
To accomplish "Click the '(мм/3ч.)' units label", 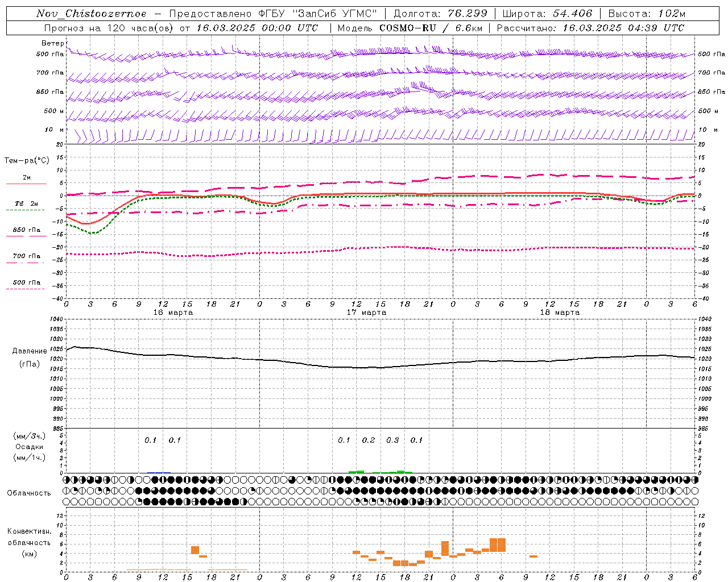I will pos(30,436).
